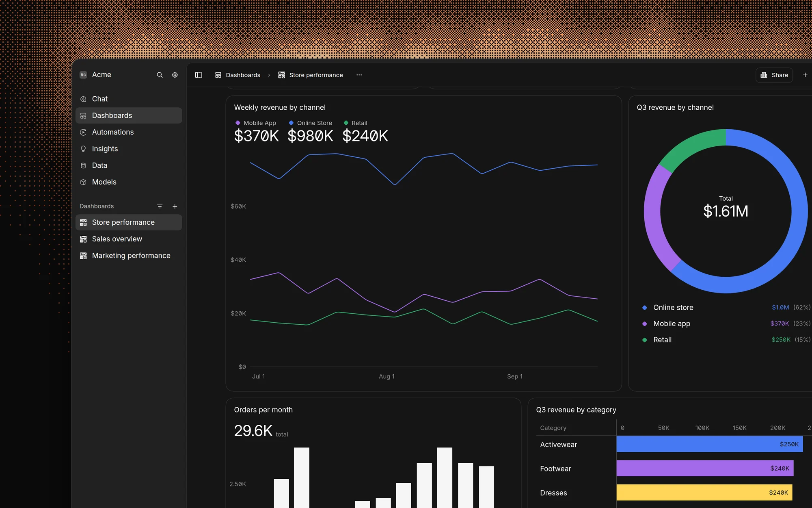Click the $980K Online Store value

[x=311, y=136]
